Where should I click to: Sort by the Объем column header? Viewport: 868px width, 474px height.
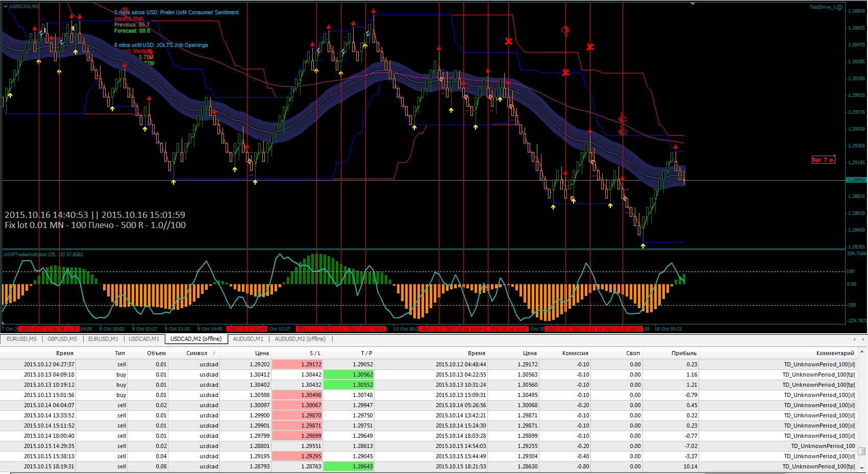148,353
